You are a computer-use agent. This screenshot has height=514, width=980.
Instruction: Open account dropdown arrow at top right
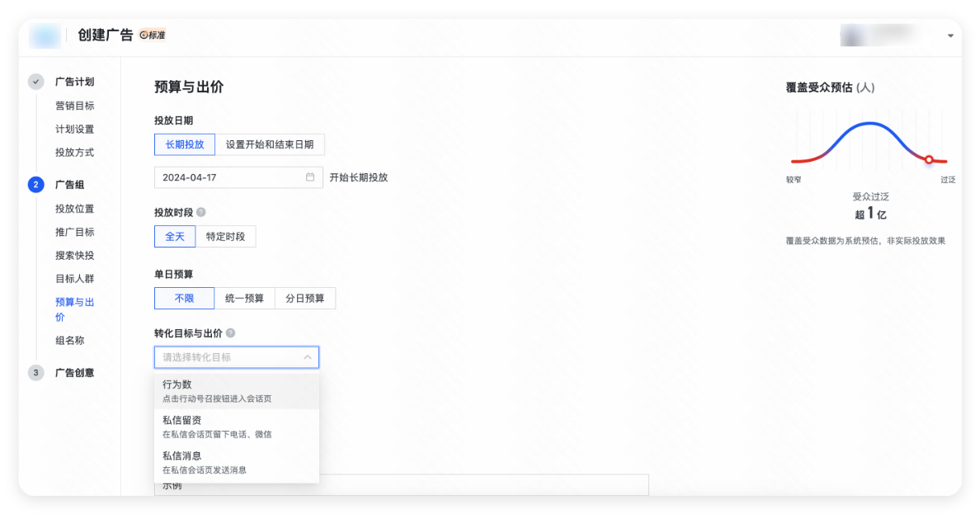(950, 36)
